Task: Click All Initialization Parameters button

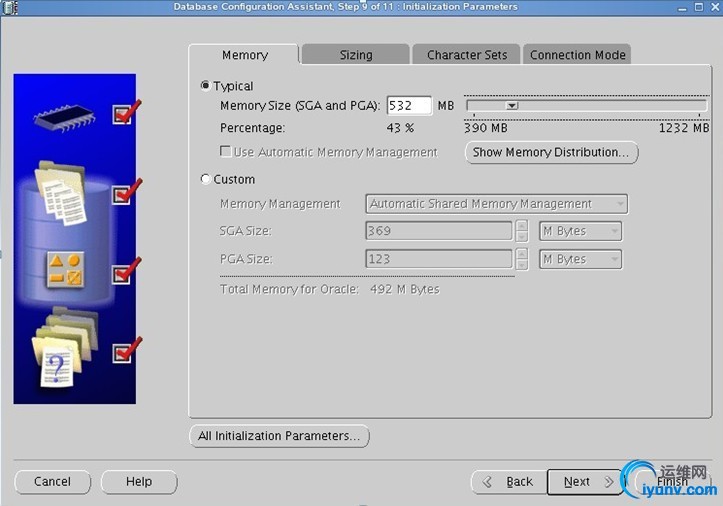Action: 279,436
